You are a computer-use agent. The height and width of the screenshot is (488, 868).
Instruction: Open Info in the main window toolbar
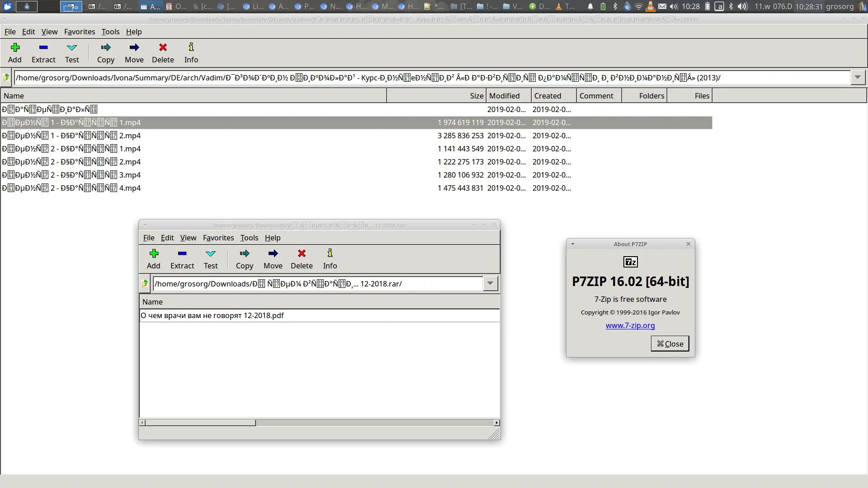[x=191, y=47]
